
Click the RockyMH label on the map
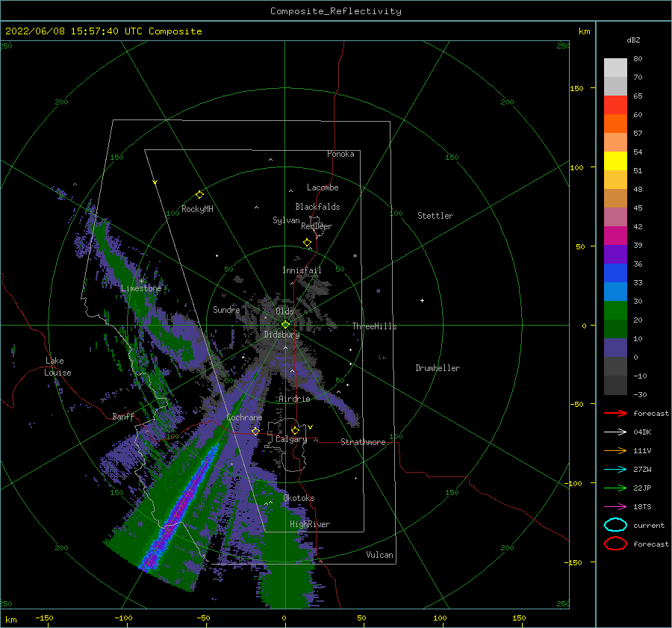(197, 209)
